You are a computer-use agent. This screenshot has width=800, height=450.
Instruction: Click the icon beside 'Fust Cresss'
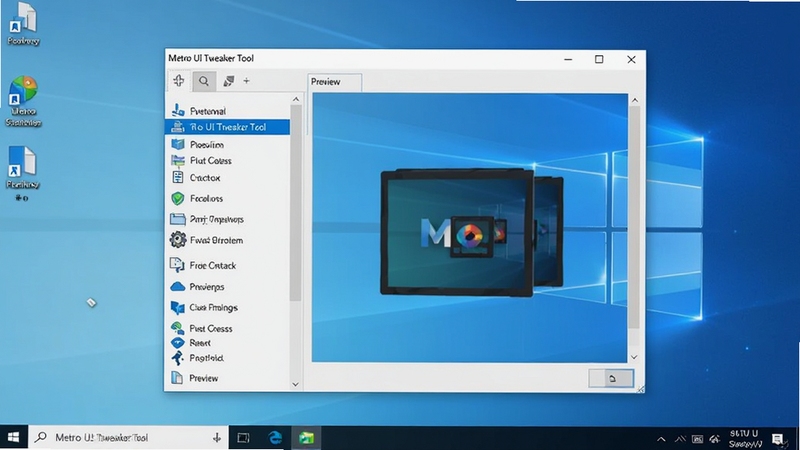[178, 328]
